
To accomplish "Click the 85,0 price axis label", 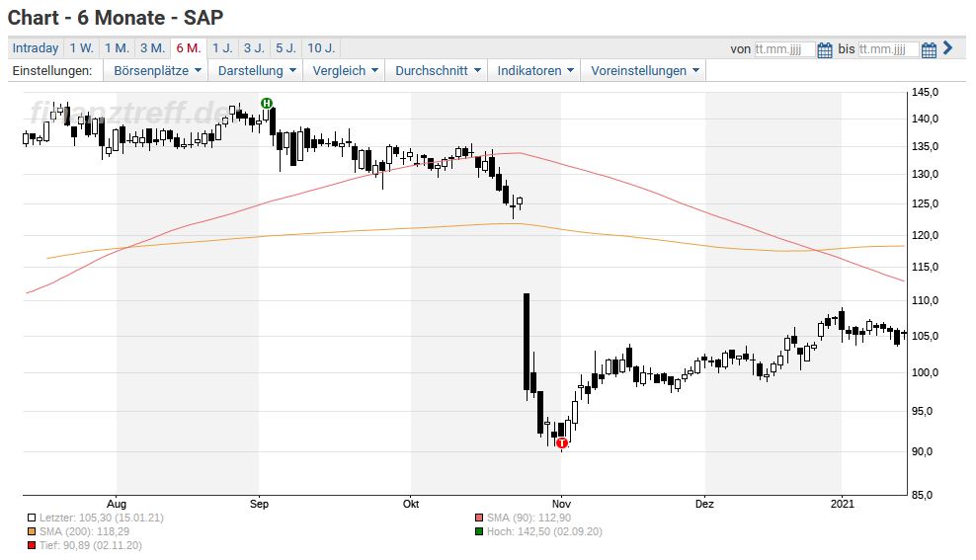I will click(x=925, y=495).
